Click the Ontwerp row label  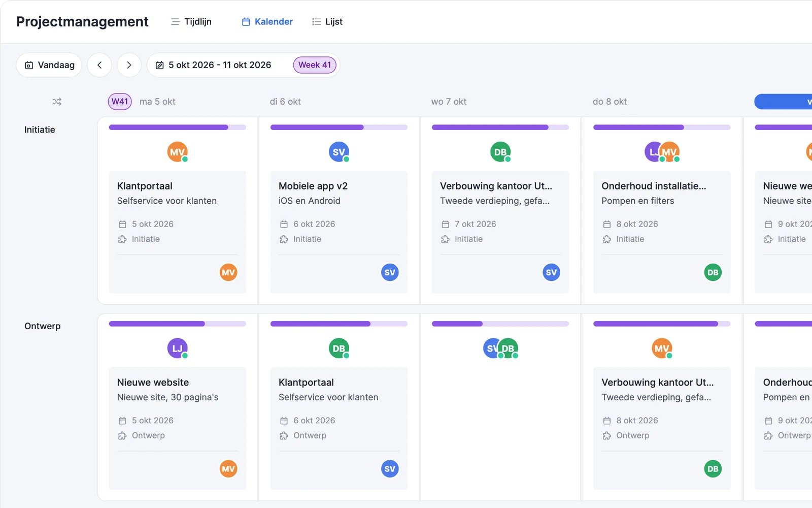43,326
